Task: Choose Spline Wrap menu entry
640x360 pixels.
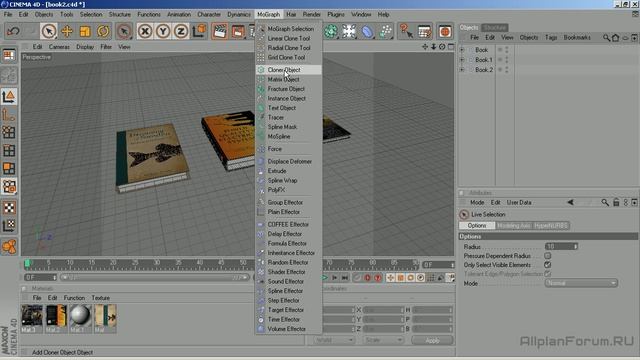Action: point(289,180)
